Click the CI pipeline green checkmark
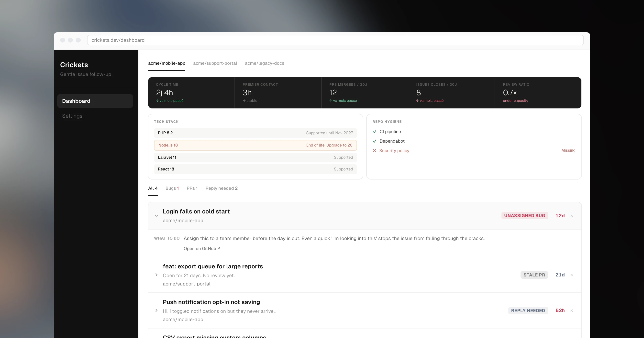 click(374, 132)
